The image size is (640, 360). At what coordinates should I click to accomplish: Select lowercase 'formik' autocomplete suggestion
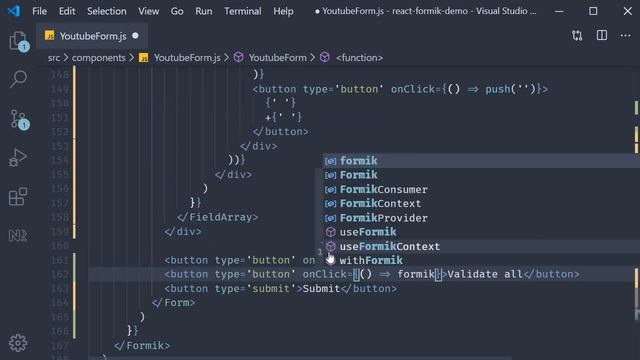[x=482, y=161]
